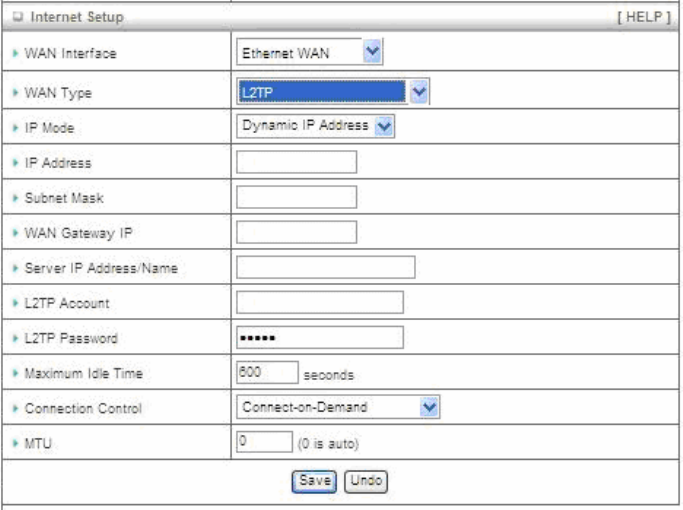Click the Maximum Idle Time field
This screenshot has height=510, width=683.
(267, 372)
